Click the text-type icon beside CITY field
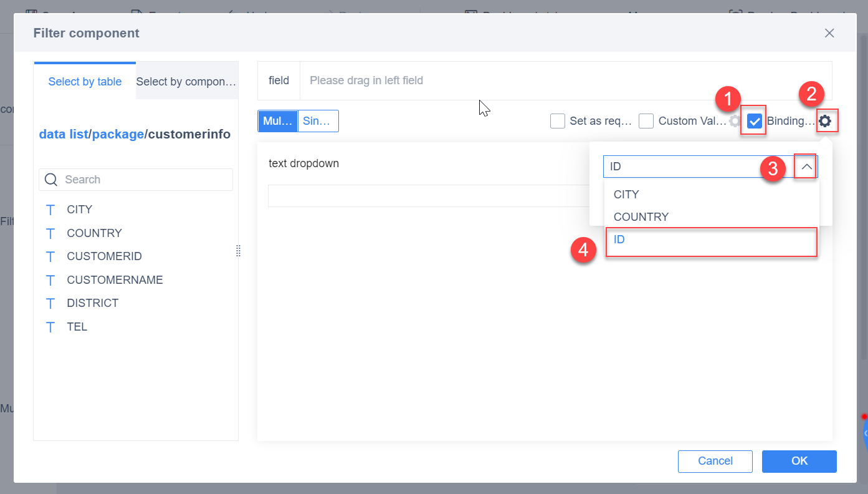This screenshot has height=494, width=868. pyautogui.click(x=51, y=210)
